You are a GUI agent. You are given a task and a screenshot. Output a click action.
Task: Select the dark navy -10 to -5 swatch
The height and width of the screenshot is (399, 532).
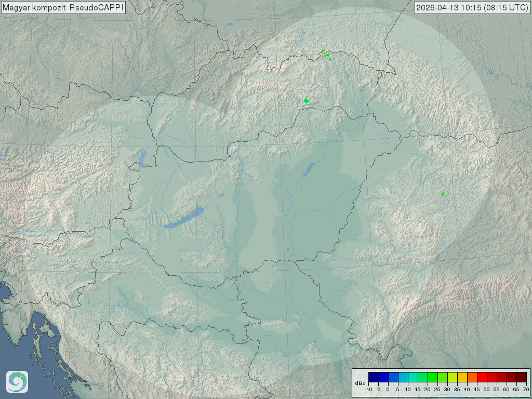[x=373, y=377]
